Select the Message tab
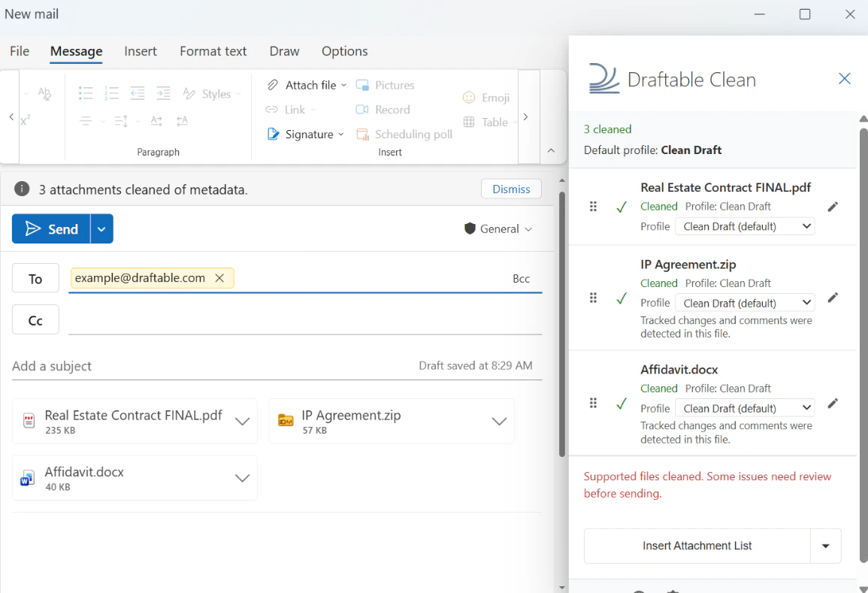The image size is (868, 593). tap(77, 51)
